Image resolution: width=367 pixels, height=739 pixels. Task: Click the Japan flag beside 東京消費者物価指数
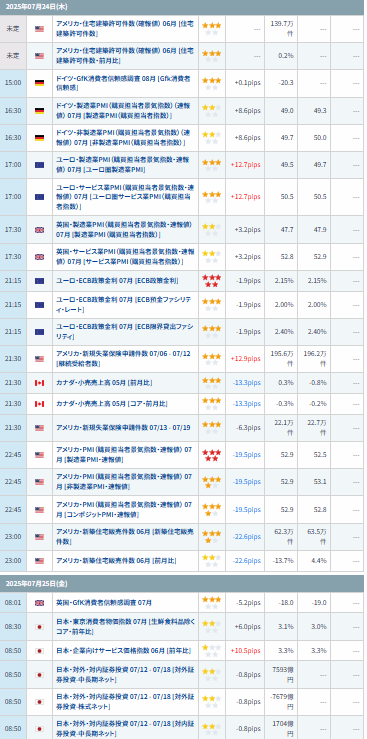coord(40,626)
